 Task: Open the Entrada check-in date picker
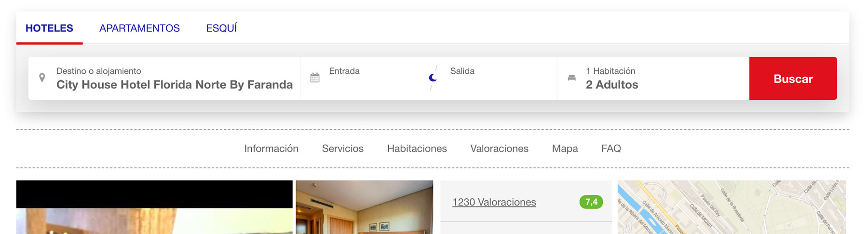click(364, 78)
